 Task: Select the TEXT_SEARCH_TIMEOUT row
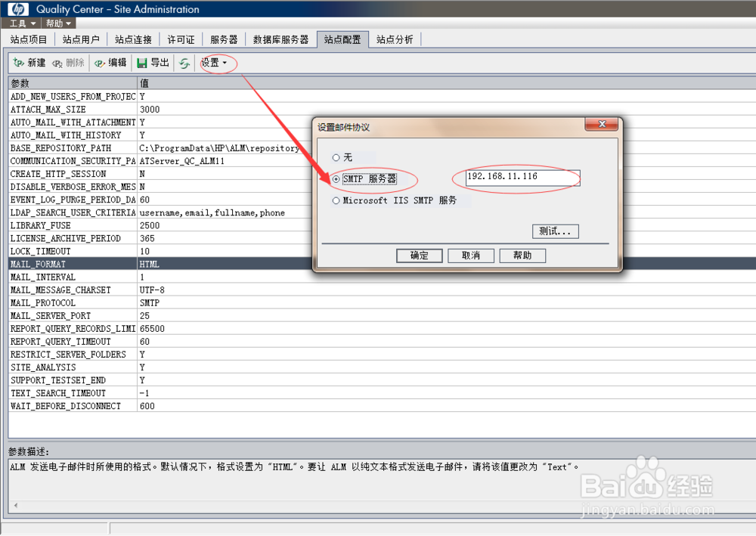pyautogui.click(x=382, y=393)
